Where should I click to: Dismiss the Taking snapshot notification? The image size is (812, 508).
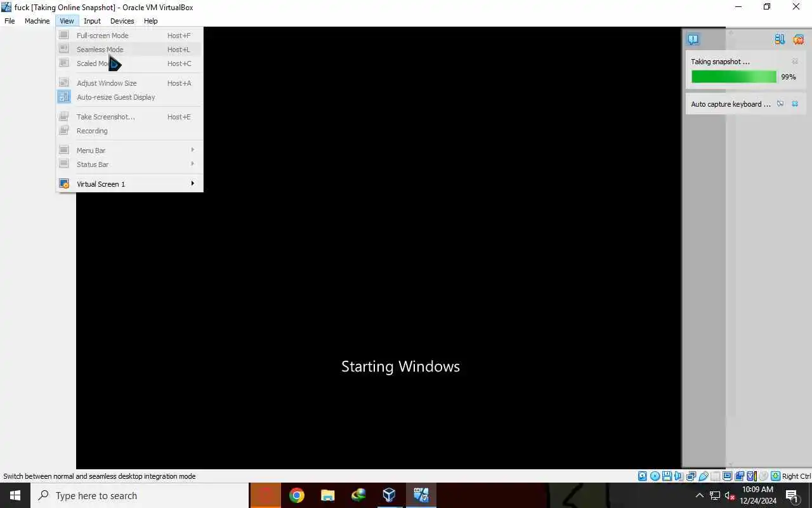coord(795,62)
